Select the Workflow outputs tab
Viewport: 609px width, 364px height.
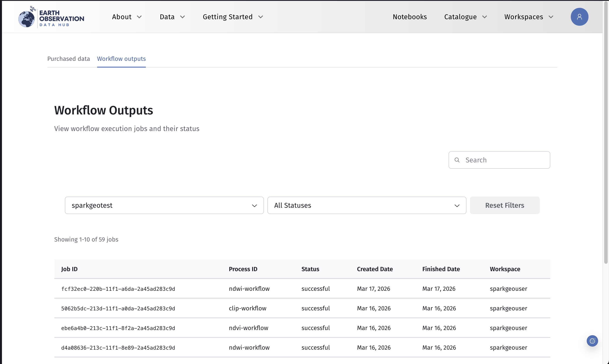[121, 59]
